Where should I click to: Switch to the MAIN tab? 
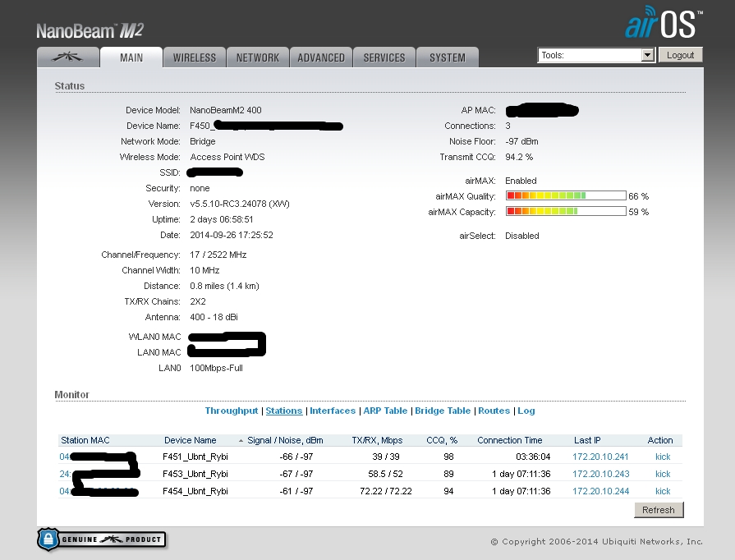click(x=131, y=57)
